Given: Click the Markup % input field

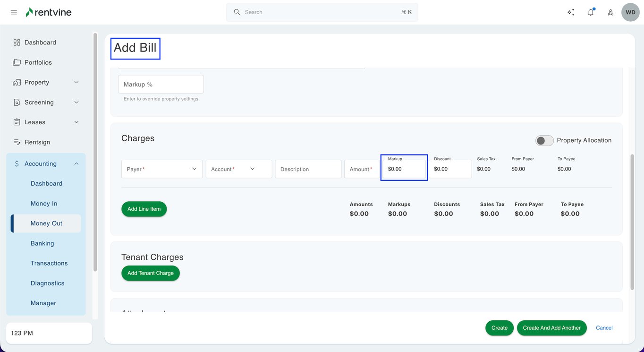Looking at the screenshot, I should pos(161,84).
